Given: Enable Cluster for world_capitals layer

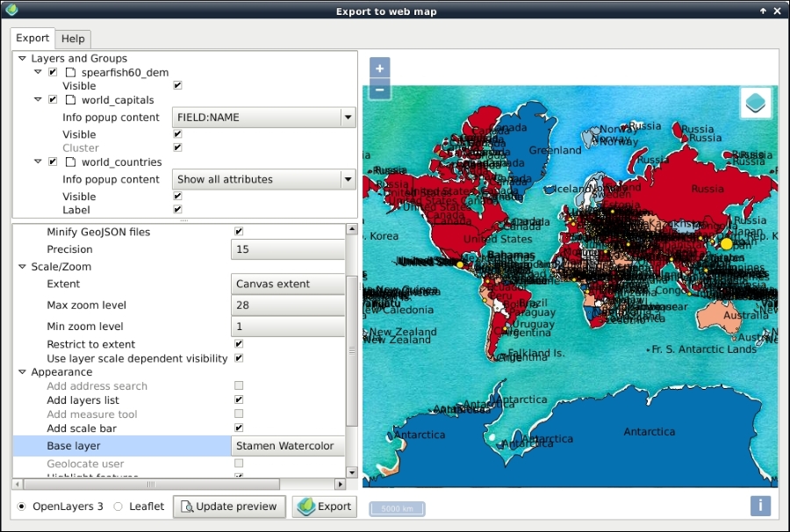Looking at the screenshot, I should (177, 147).
